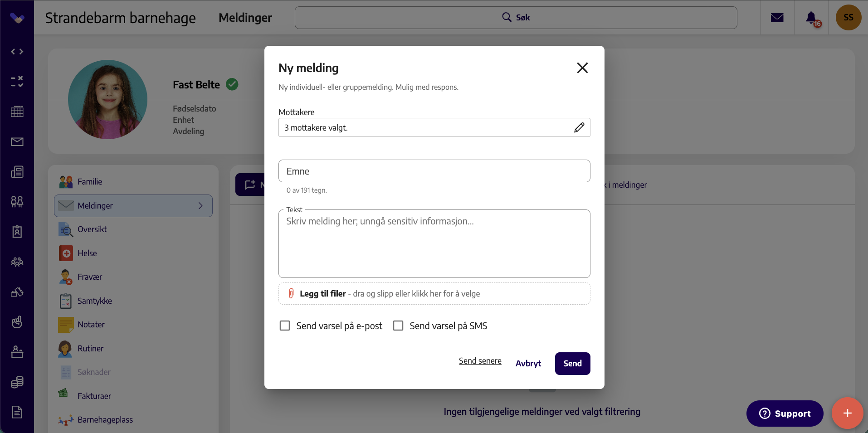Open the mail icon in left sidebar

click(17, 142)
